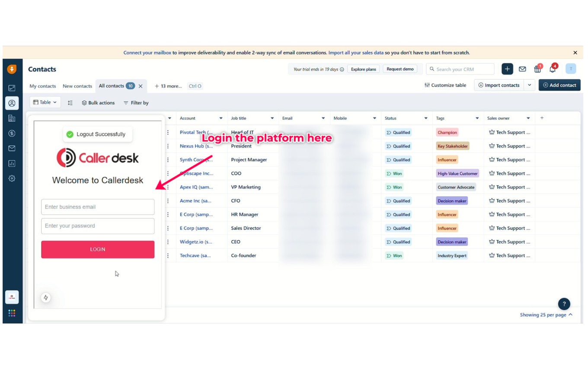Click the Enter your password field
Viewport: 588px width, 368px height.
click(98, 226)
